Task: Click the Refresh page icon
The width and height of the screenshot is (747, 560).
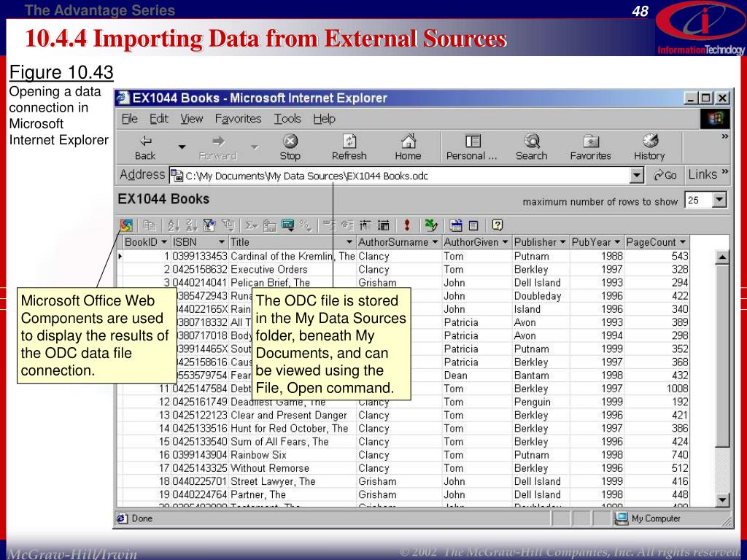Action: pyautogui.click(x=349, y=141)
